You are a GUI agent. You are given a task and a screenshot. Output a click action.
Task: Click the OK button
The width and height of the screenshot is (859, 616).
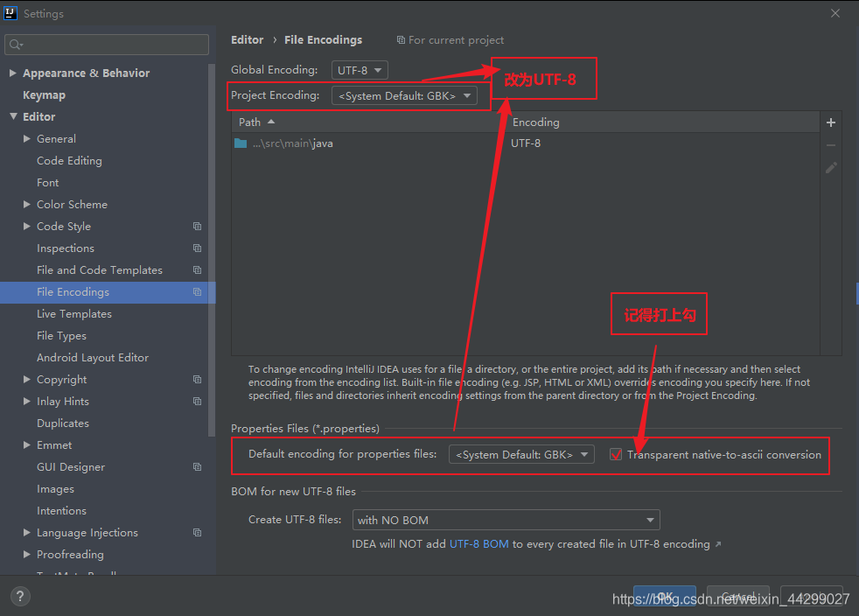click(x=664, y=593)
